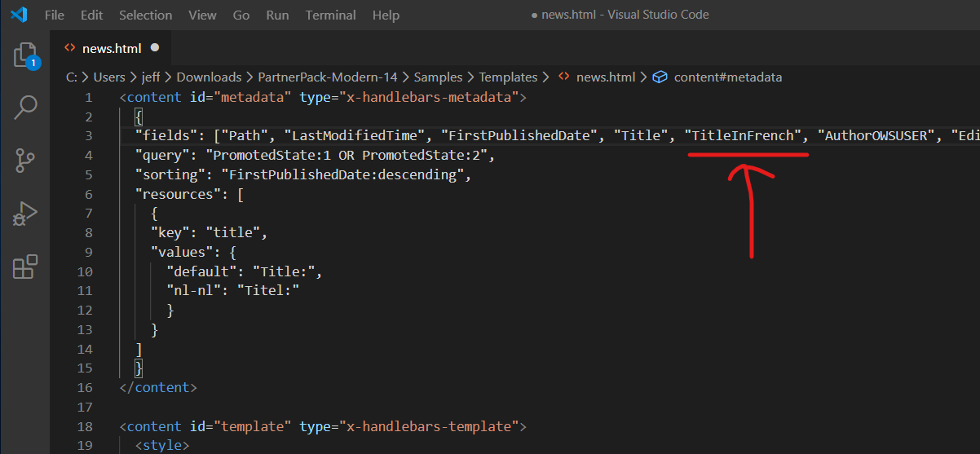Open the Run and Debug view
Viewport: 980px width, 454px height.
click(26, 214)
